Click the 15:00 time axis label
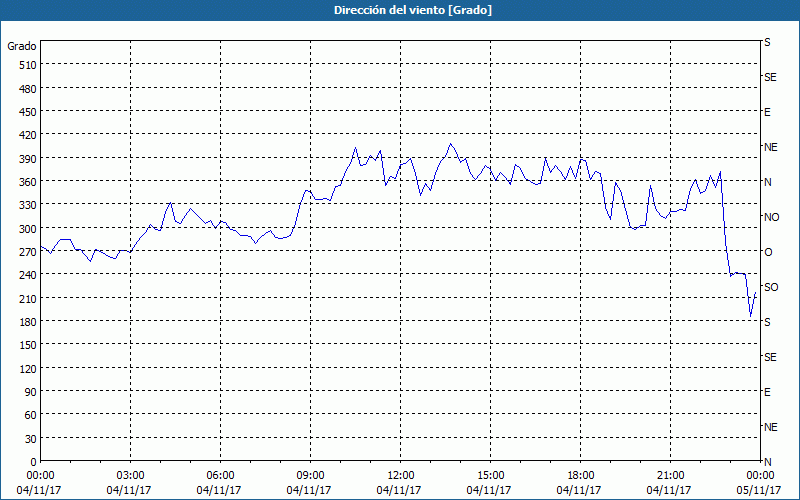The image size is (800, 500). pyautogui.click(x=490, y=476)
